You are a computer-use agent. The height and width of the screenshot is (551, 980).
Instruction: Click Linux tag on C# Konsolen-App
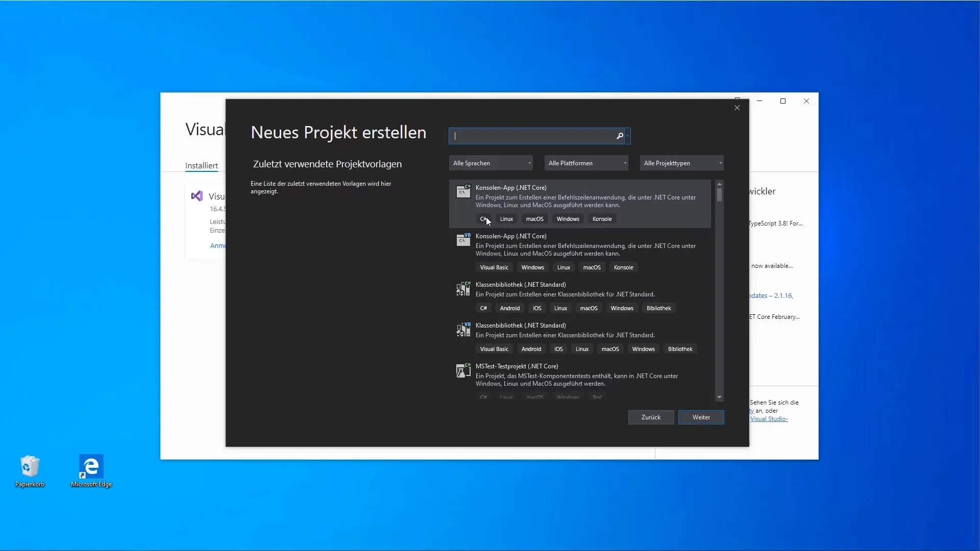(x=506, y=219)
